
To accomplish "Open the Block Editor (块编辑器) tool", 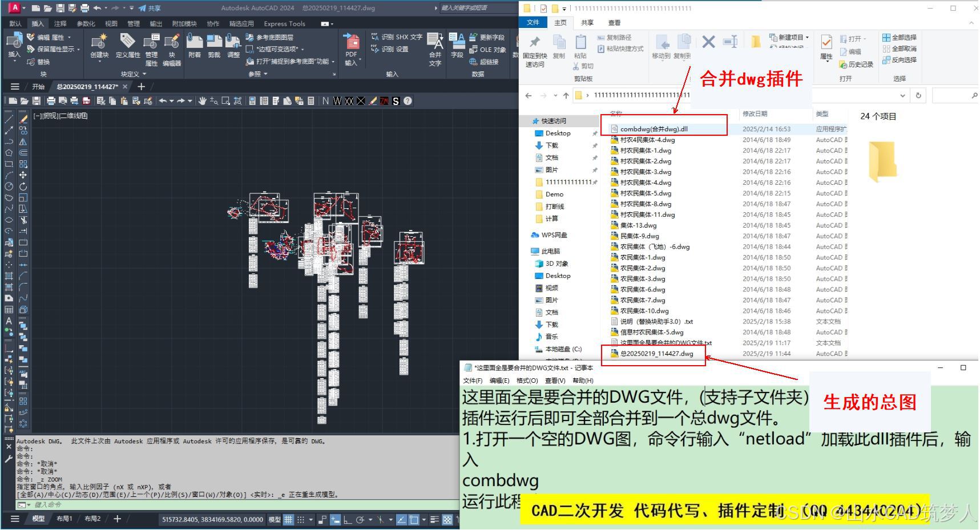I will (171, 42).
